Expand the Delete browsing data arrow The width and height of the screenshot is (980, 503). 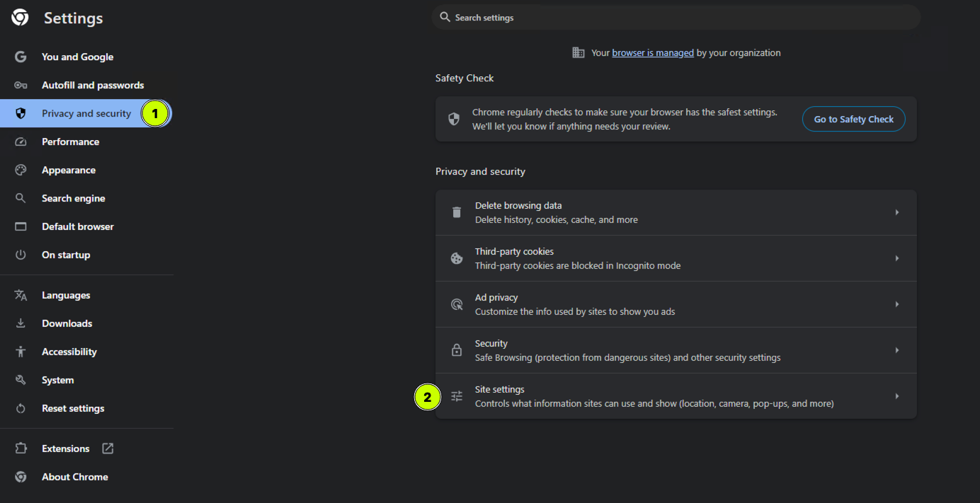(x=897, y=212)
